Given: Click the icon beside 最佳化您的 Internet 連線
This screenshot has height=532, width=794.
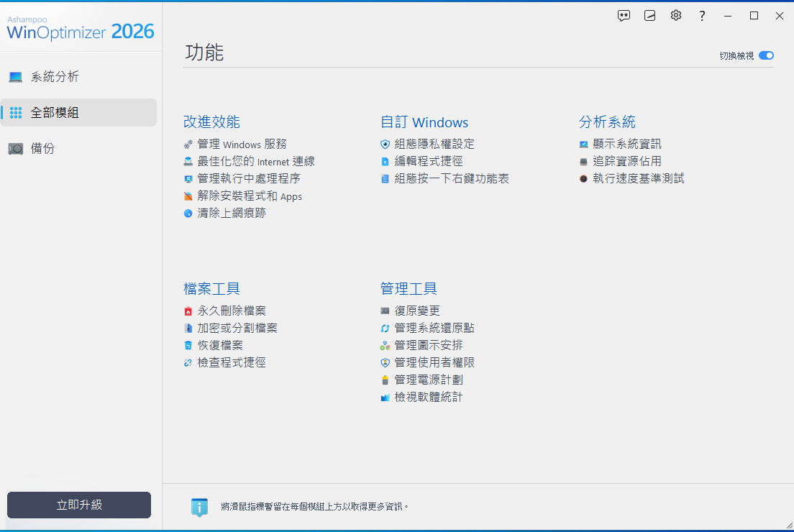Looking at the screenshot, I should [188, 162].
